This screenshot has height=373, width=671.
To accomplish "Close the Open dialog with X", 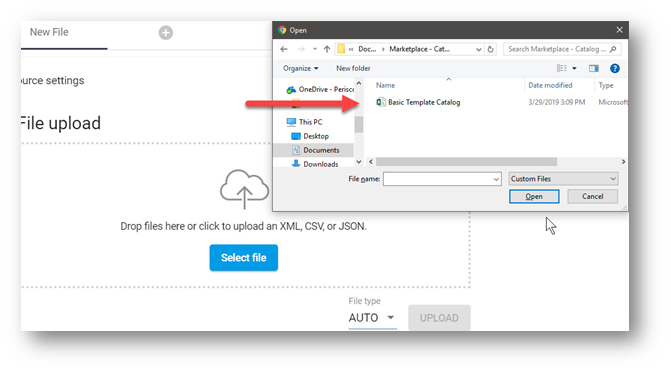I will [x=619, y=30].
